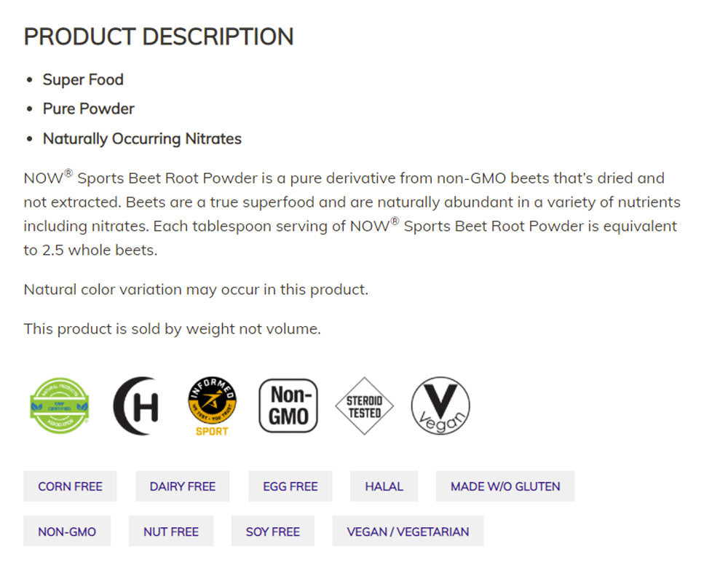Select the Naturally Occurring Nitrates bullet
Screen dimensions: 728x565
pyautogui.click(x=142, y=138)
